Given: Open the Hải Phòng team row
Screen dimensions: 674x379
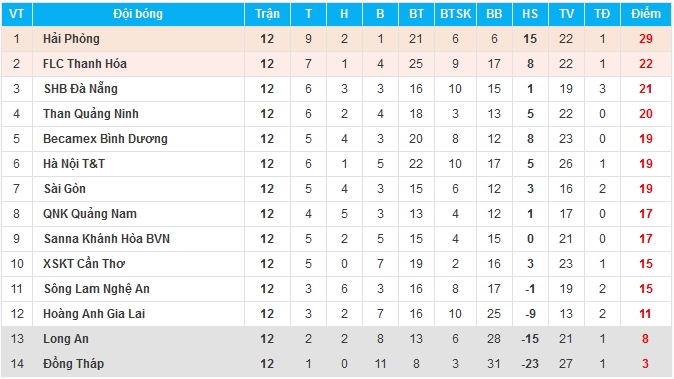Looking at the screenshot, I should click(x=336, y=39).
